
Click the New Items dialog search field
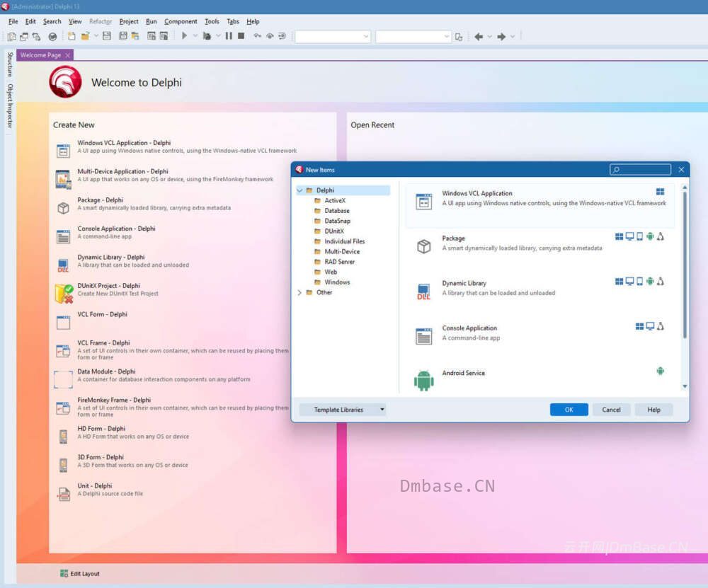(640, 170)
